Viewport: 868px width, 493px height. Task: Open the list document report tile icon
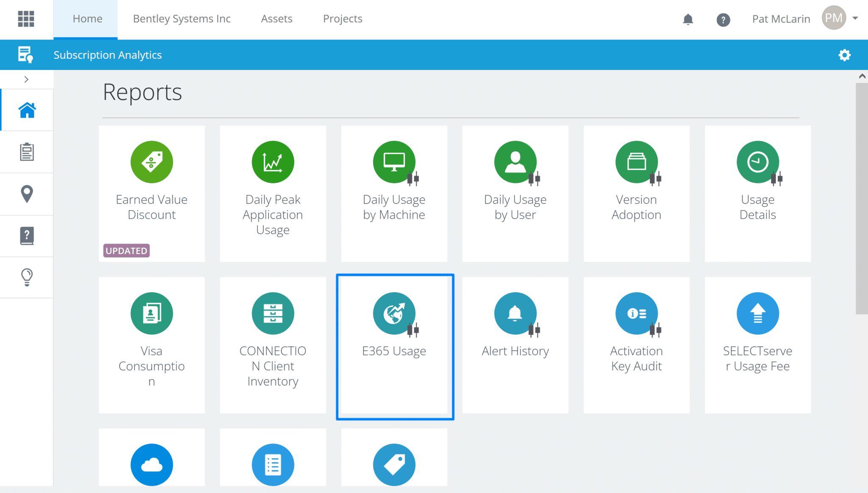point(273,465)
